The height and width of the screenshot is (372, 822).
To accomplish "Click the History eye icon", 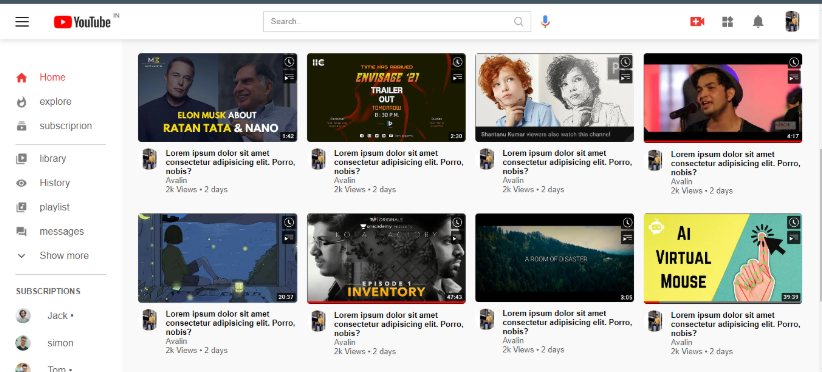I will pyautogui.click(x=21, y=183).
